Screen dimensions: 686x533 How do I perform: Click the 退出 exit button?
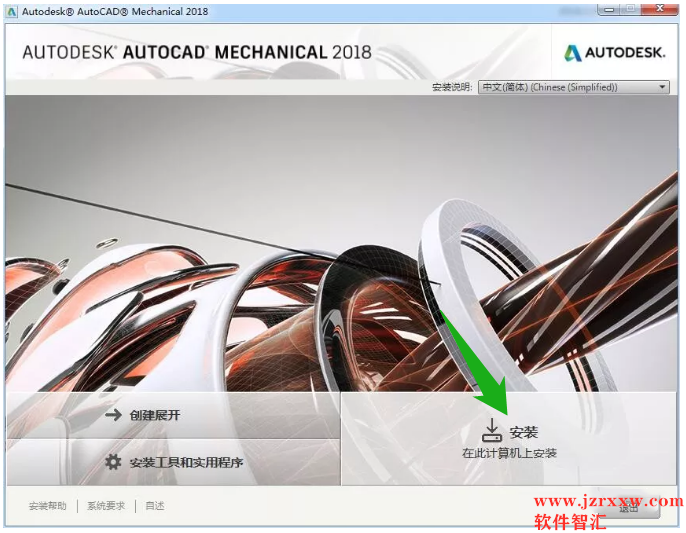(x=628, y=508)
